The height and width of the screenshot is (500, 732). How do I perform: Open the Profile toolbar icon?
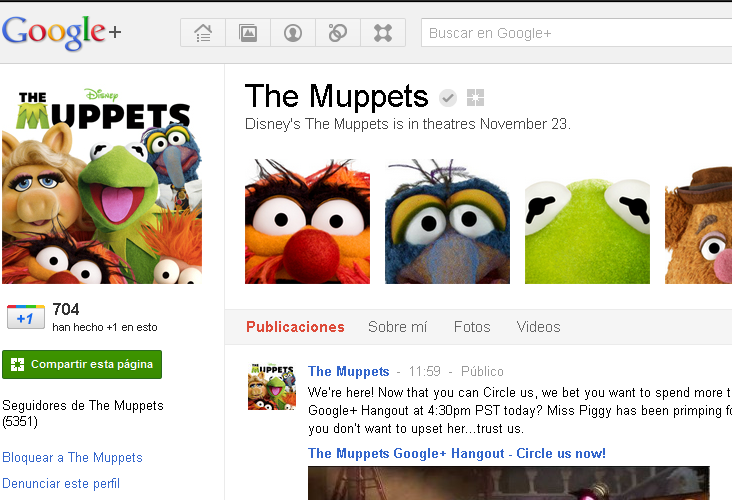(293, 33)
